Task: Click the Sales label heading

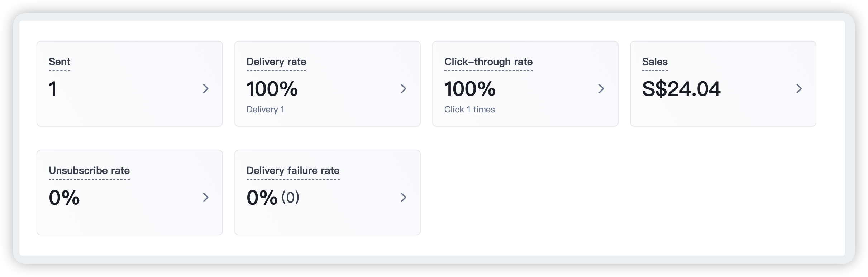Action: pyautogui.click(x=655, y=62)
